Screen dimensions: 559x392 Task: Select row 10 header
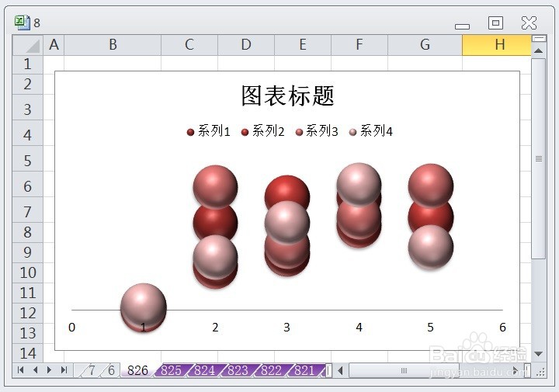pyautogui.click(x=28, y=273)
